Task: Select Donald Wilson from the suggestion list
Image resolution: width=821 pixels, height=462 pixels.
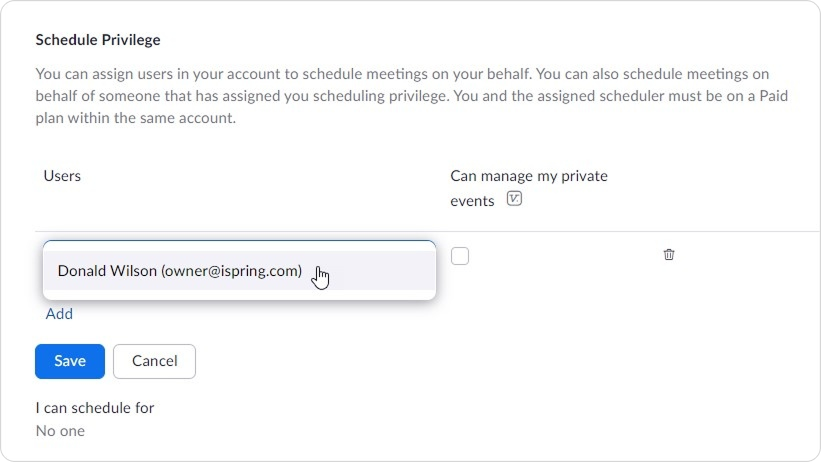Action: coord(239,270)
